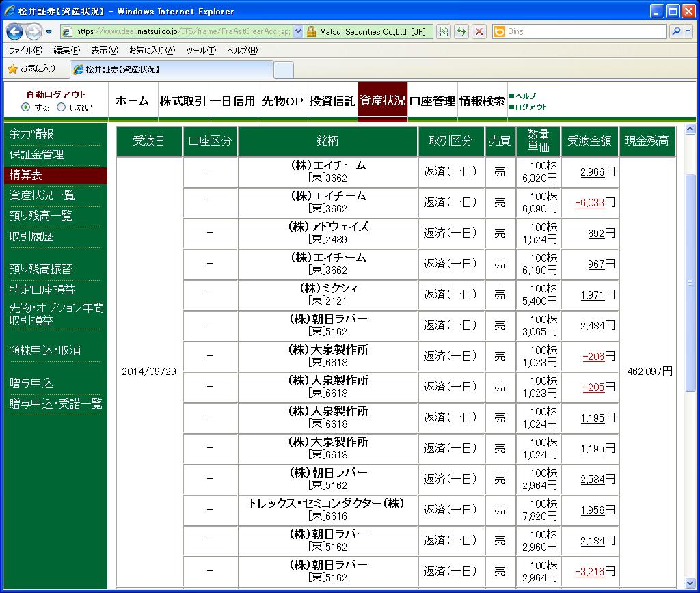Click the browser Back arrow button

(x=15, y=31)
